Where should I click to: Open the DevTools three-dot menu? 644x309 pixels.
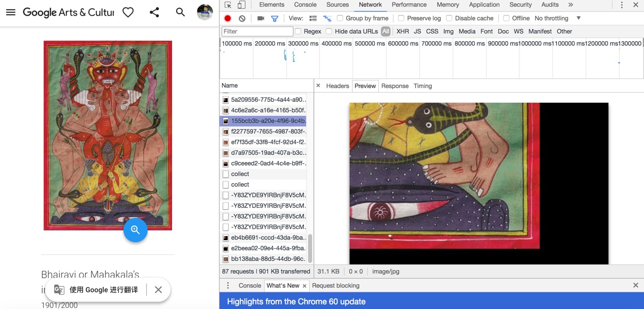click(622, 5)
